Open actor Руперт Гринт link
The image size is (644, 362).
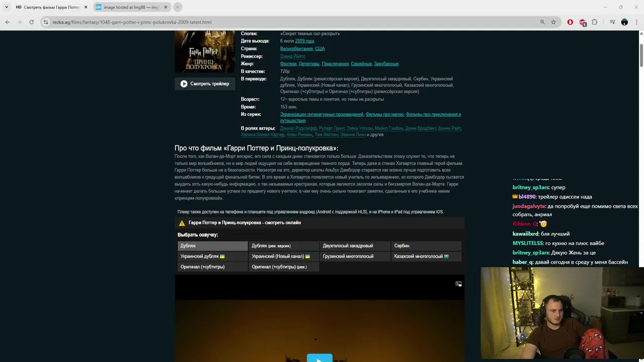(x=332, y=128)
